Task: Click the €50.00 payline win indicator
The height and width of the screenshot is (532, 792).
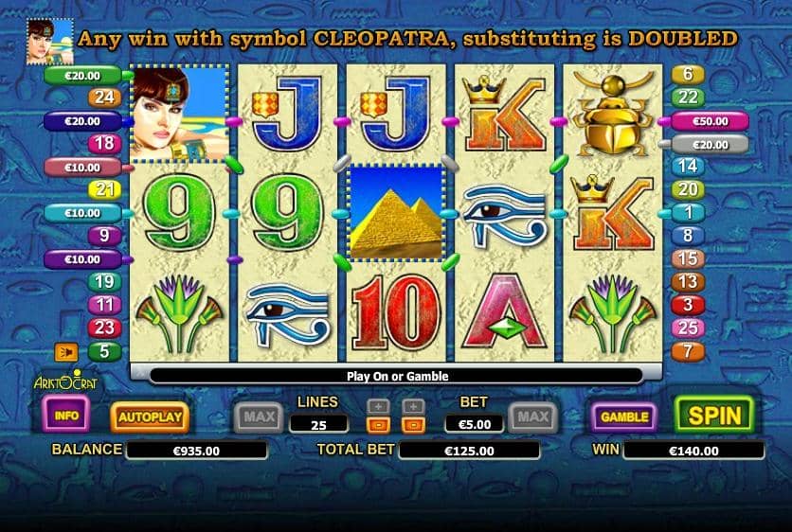Action: pyautogui.click(x=710, y=121)
